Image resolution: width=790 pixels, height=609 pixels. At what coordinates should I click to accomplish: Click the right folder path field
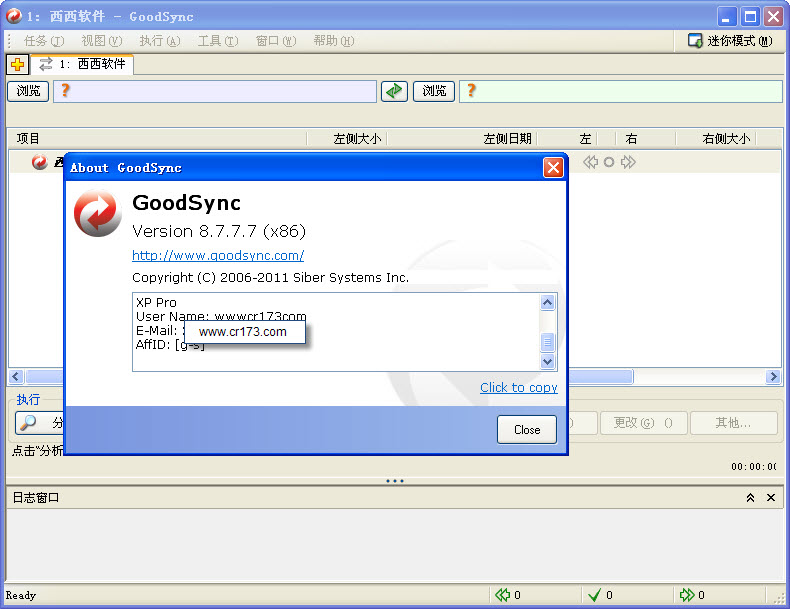[621, 91]
